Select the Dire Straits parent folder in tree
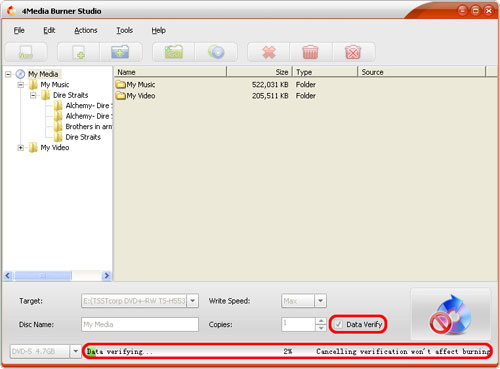 point(70,95)
